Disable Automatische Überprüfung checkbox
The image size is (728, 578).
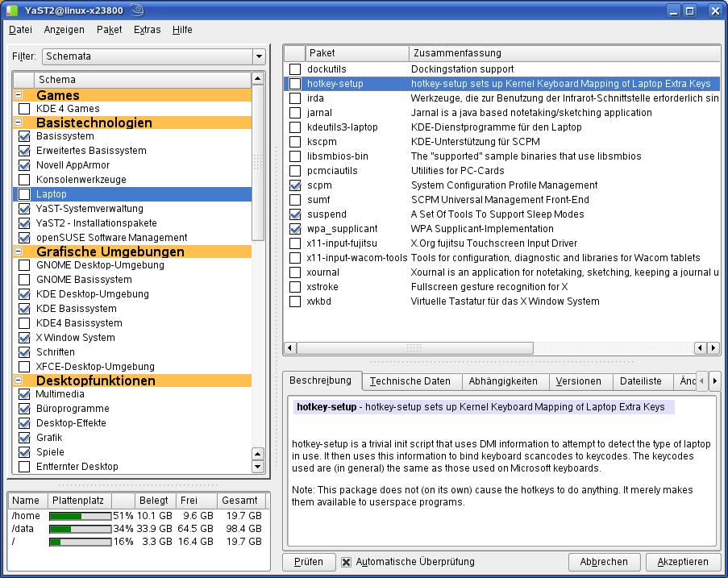[x=347, y=562]
